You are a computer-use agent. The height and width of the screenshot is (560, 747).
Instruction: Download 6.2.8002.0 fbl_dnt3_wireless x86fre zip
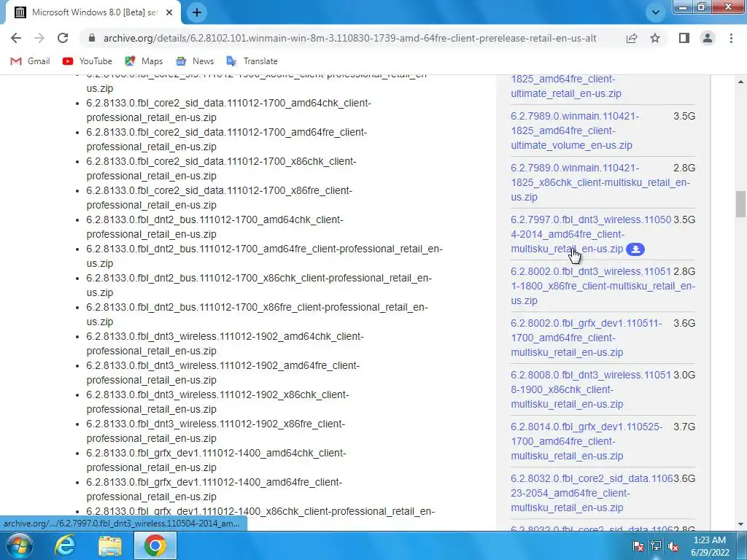[603, 286]
